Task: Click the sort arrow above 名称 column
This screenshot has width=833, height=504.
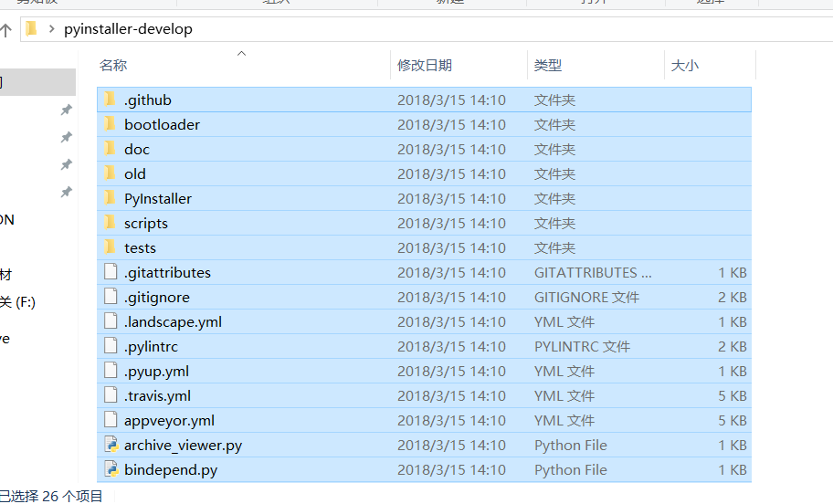Action: 242,53
